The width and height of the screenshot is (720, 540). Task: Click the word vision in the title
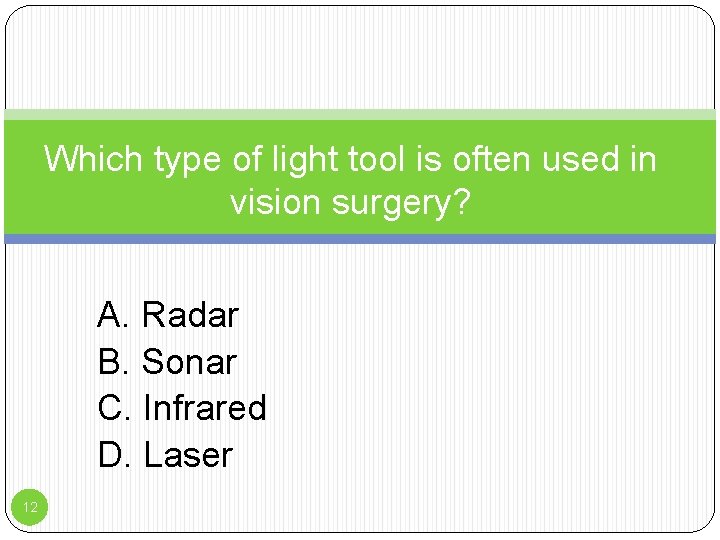click(x=275, y=202)
